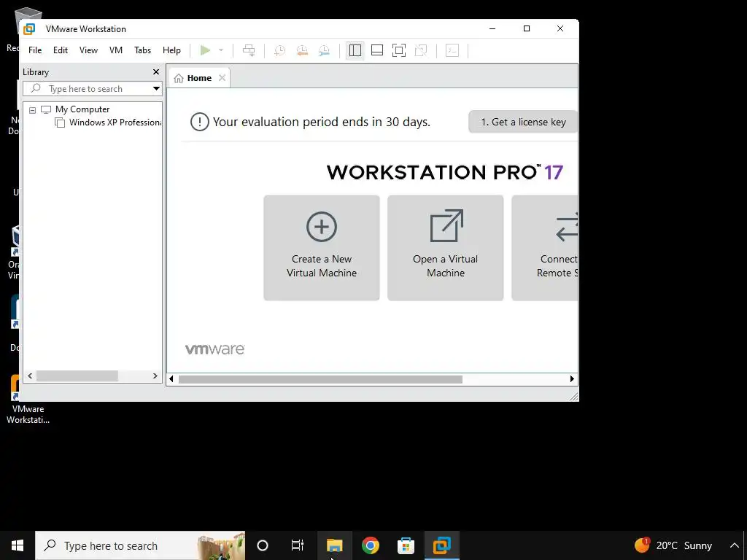Image resolution: width=747 pixels, height=560 pixels.
Task: Open the View menu
Action: 88,50
